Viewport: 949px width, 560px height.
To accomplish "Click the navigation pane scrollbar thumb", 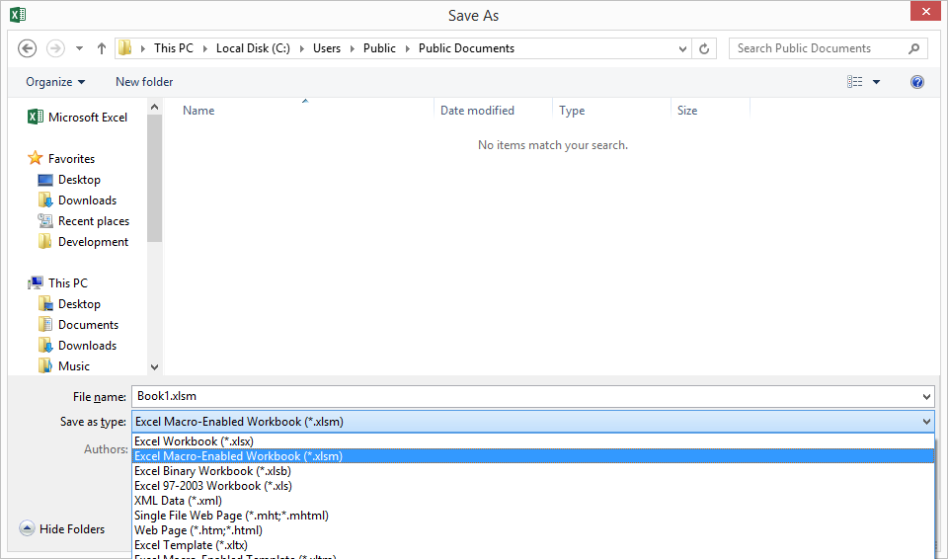I will [x=154, y=179].
